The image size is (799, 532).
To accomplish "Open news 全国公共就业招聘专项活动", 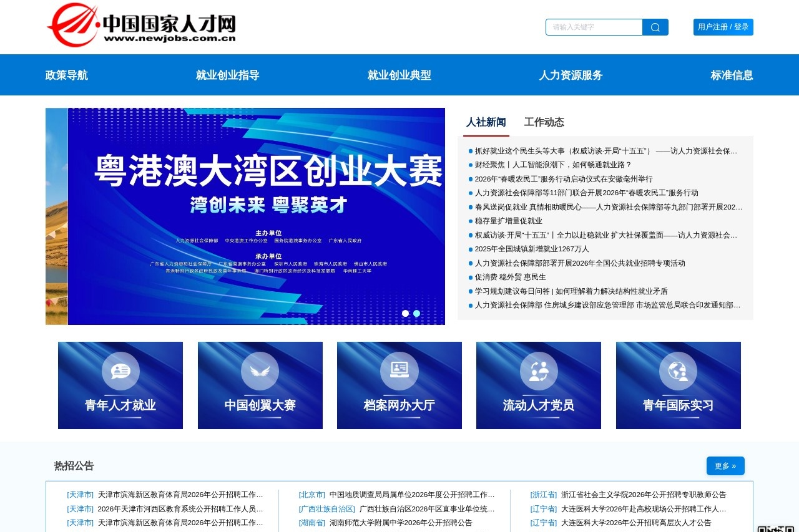I will coord(580,263).
